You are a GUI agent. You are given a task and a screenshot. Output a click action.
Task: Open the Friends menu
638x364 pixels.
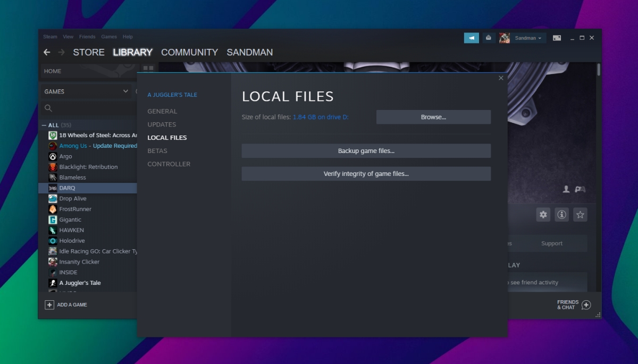[x=87, y=36]
